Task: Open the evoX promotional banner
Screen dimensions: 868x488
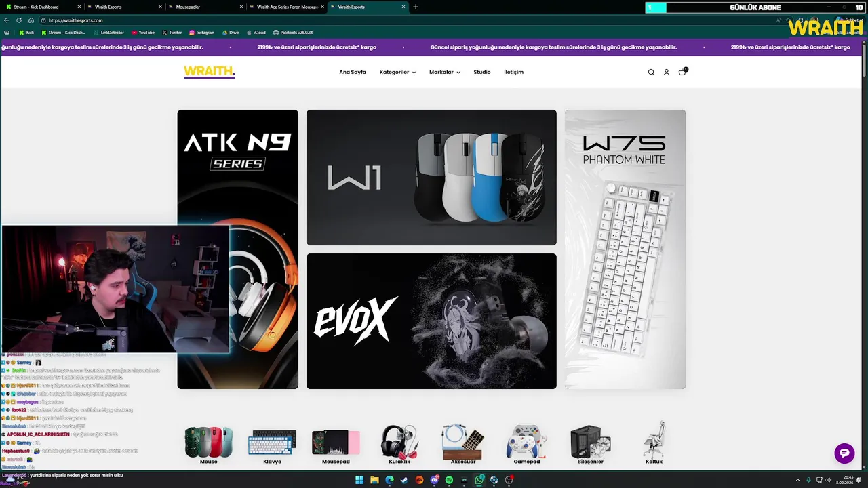Action: [x=431, y=321]
